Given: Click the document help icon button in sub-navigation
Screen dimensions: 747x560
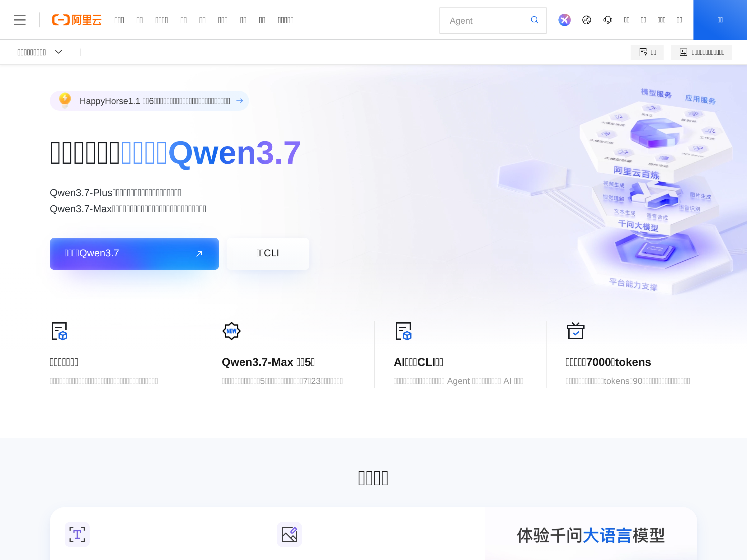Looking at the screenshot, I should [x=647, y=52].
